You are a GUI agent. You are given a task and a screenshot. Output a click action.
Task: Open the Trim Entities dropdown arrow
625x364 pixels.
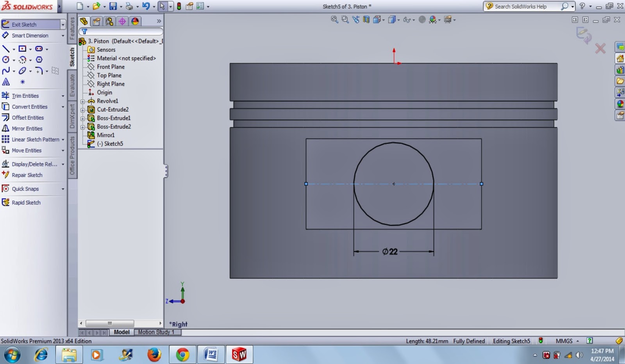pos(63,96)
